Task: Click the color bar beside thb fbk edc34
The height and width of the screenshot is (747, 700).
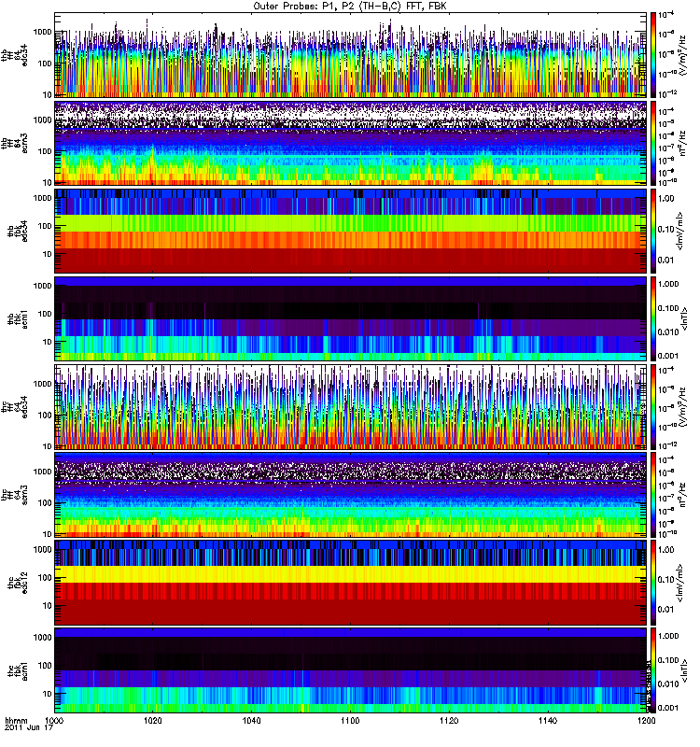Action: coord(653,231)
